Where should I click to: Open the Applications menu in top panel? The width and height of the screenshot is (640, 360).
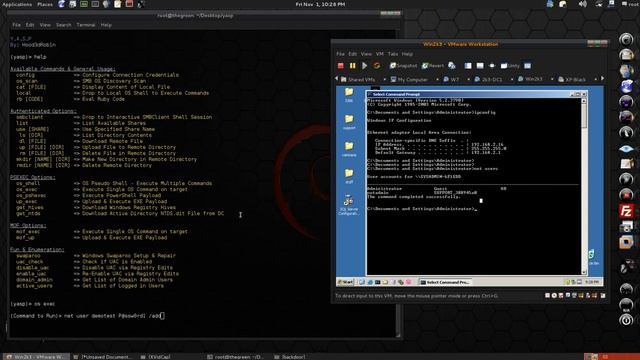pos(17,4)
